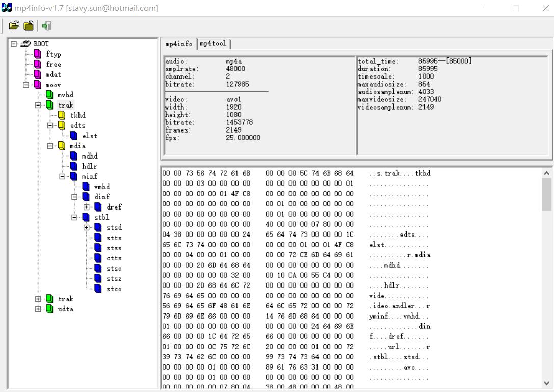This screenshot has height=392, width=554.
Task: Click the blue icon next to minf
Action: click(74, 176)
